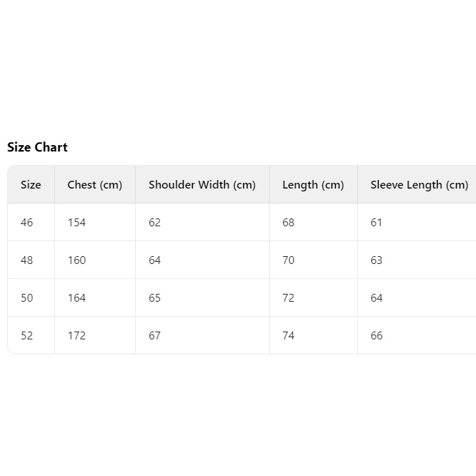Select chest value 172 for size 52
This screenshot has width=476, height=476.
click(x=76, y=336)
